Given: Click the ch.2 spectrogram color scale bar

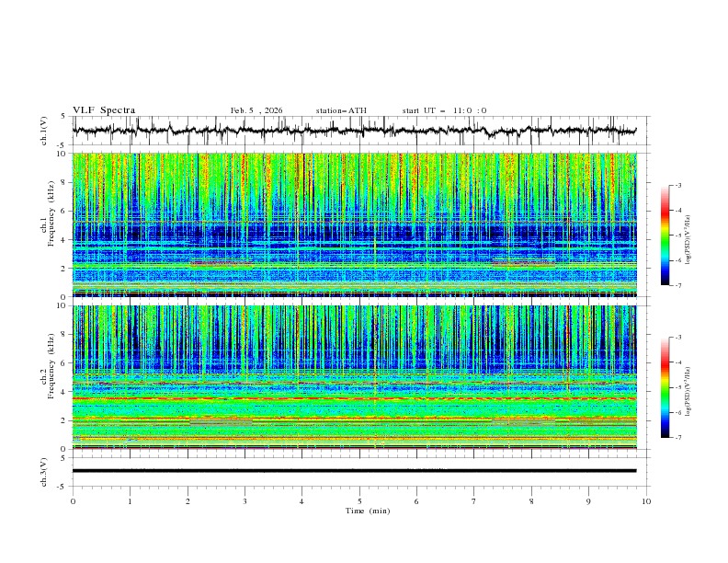Looking at the screenshot, I should click(665, 387).
